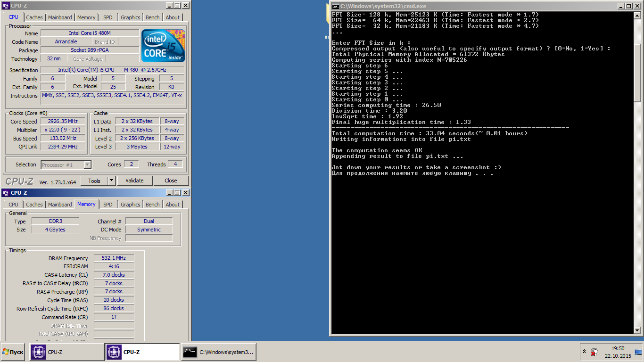Screen dimensions: 644x362
Task: Click the Specification field with 'M 480 @ 2.67GHz'
Action: [x=112, y=70]
